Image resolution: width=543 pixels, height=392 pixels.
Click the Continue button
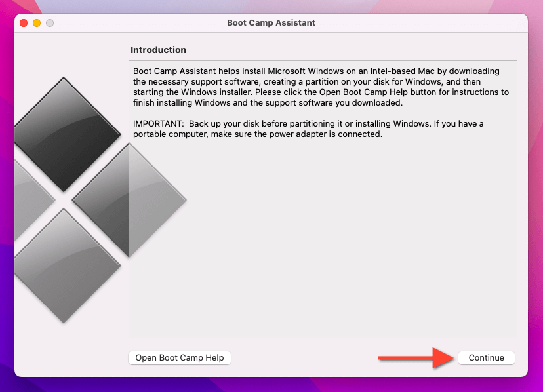486,358
